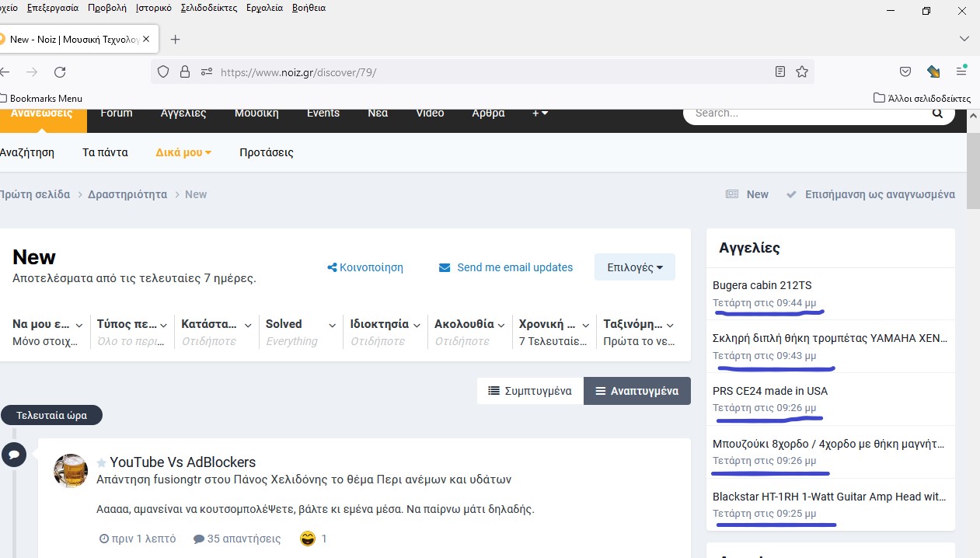Image resolution: width=980 pixels, height=558 pixels.
Task: Close the Noiz tab
Action: point(146,39)
